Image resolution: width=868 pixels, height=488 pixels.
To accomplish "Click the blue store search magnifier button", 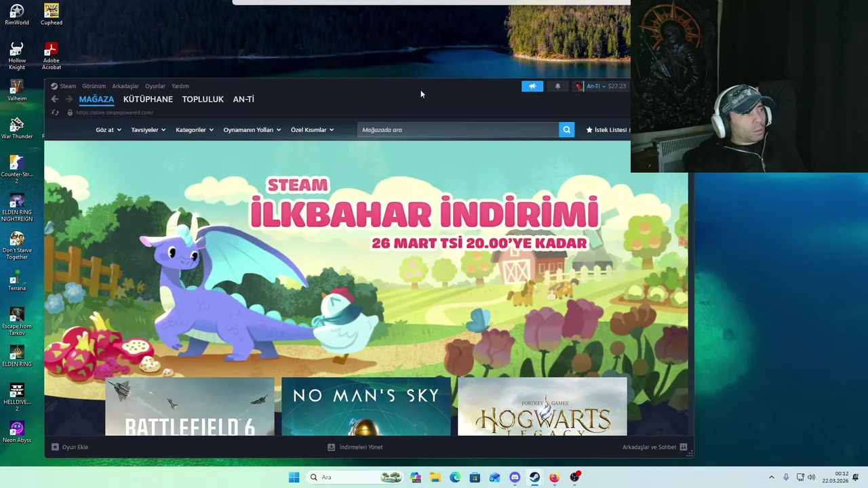I will coord(567,129).
